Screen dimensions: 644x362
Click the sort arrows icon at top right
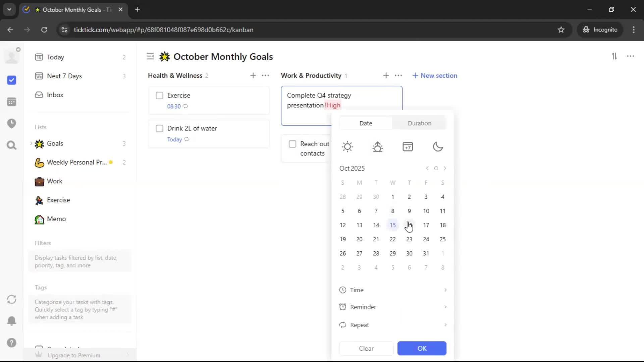coord(614,56)
